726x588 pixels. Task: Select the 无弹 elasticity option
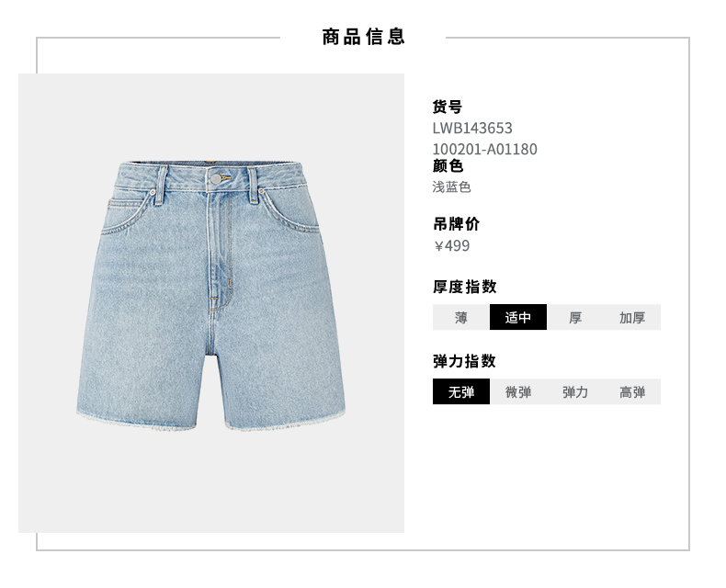[x=461, y=391]
